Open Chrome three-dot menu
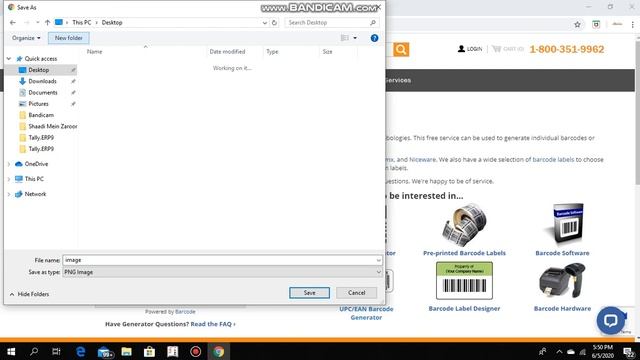 point(633,24)
